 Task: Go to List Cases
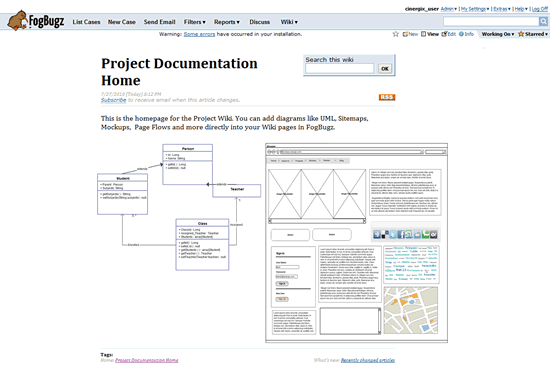[86, 22]
